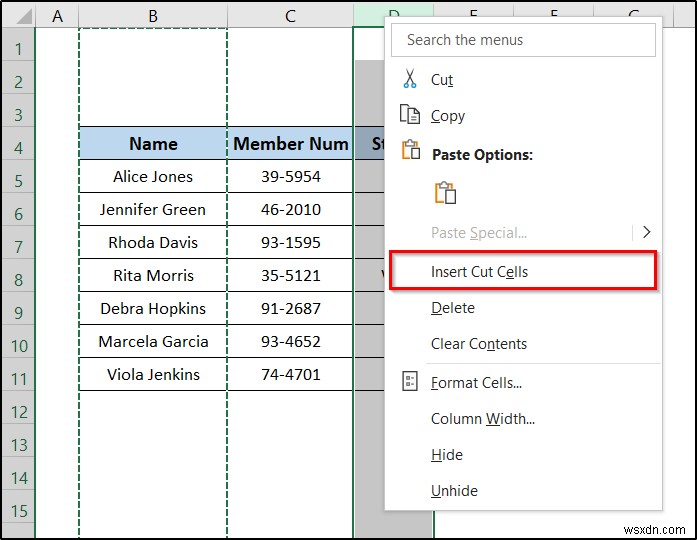Click the Cut scissors icon
Screen dimensions: 697x540
(x=409, y=79)
